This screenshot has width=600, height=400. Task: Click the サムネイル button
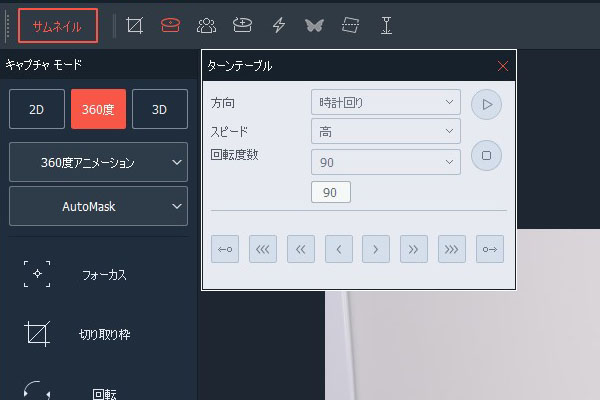tap(58, 26)
